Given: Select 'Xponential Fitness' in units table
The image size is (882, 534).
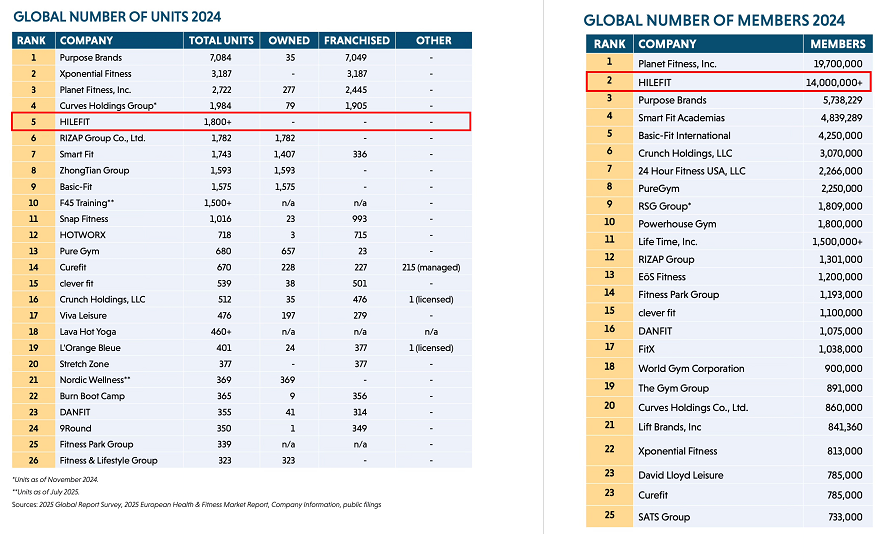Looking at the screenshot, I should (x=96, y=74).
